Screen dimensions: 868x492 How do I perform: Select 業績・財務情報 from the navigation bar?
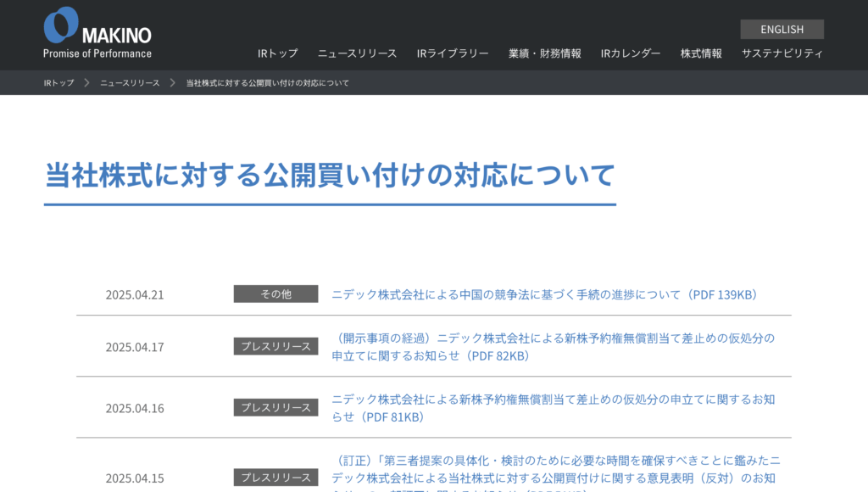coord(545,53)
